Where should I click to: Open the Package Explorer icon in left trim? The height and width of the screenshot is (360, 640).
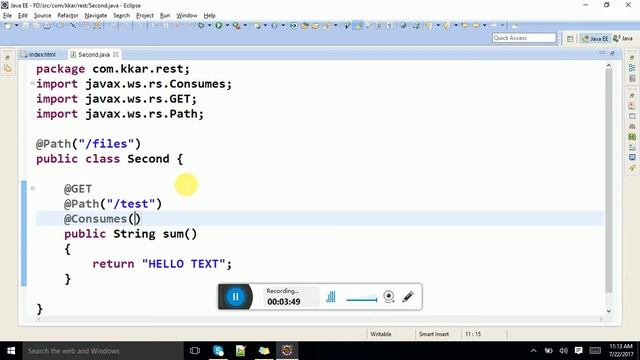point(8,69)
